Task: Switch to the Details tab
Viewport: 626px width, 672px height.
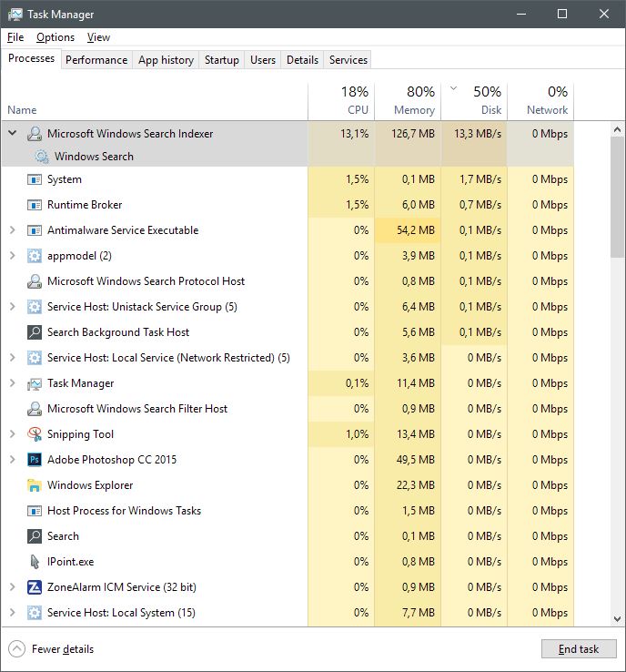Action: tap(302, 60)
